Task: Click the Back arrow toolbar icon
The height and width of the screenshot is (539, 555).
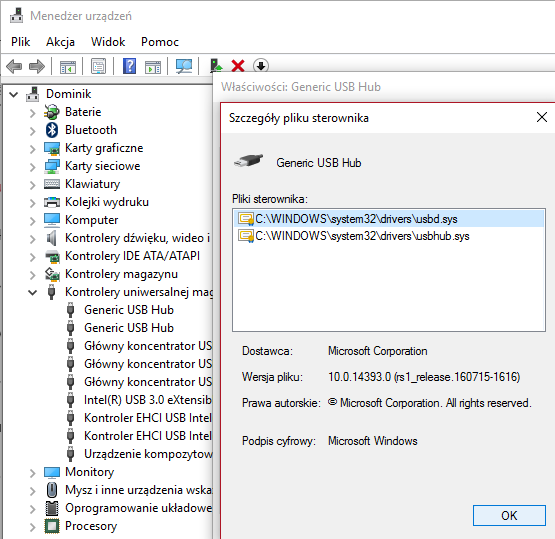Action: click(x=14, y=66)
